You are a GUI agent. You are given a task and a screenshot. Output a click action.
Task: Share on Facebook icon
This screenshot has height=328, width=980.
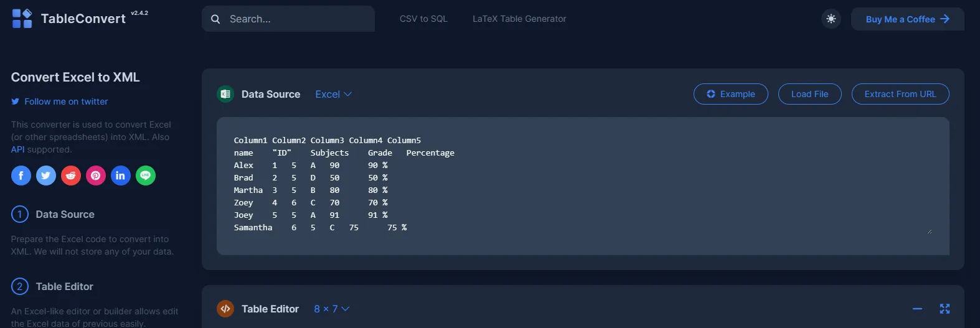tap(21, 176)
